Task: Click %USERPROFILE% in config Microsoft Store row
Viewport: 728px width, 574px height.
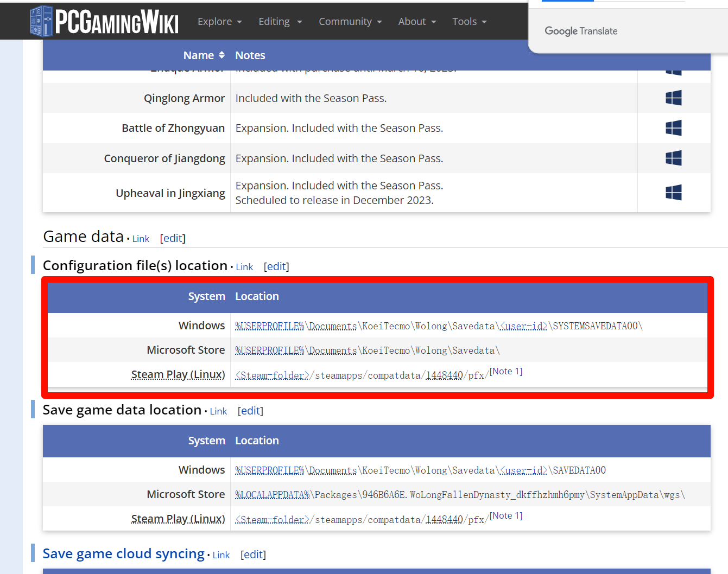Action: 270,350
